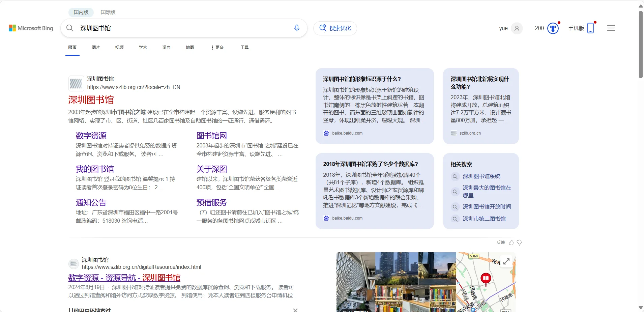Open the yue account avatar
The image size is (644, 312).
(x=517, y=28)
